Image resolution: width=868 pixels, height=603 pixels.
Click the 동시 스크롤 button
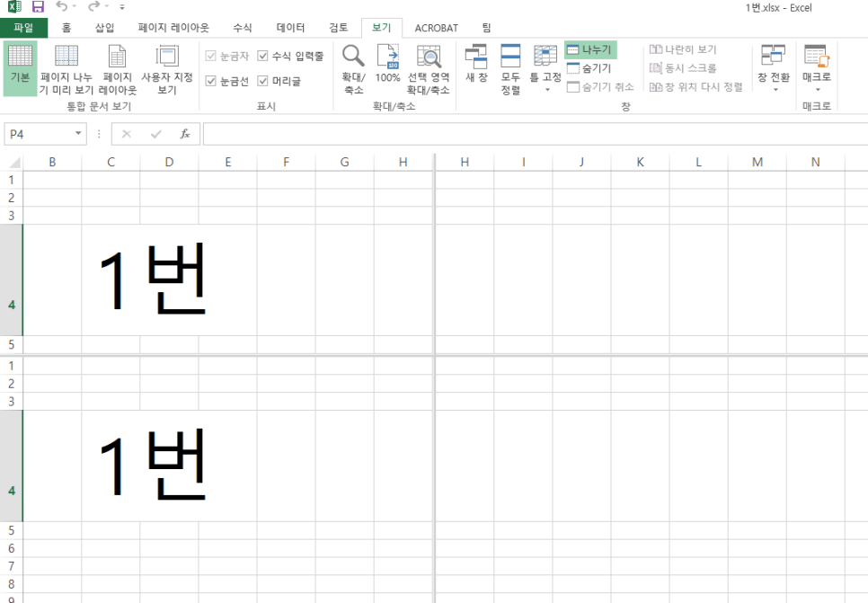683,68
